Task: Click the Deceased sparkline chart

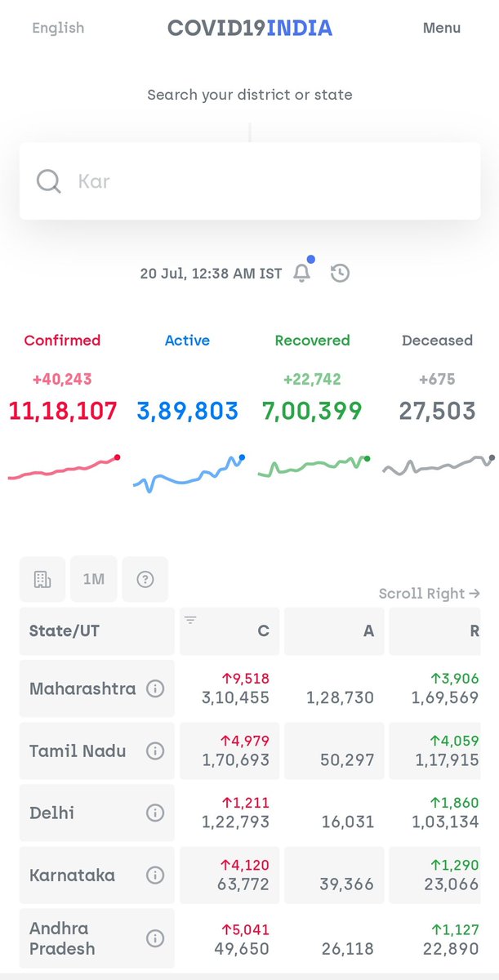Action: (x=439, y=466)
